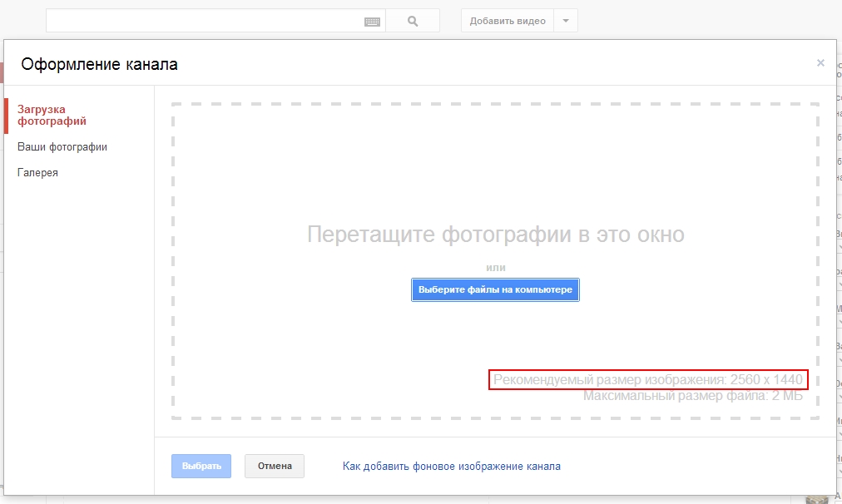Click the small thumbnail at the bottom right corner
The height and width of the screenshot is (504, 842).
pyautogui.click(x=819, y=497)
